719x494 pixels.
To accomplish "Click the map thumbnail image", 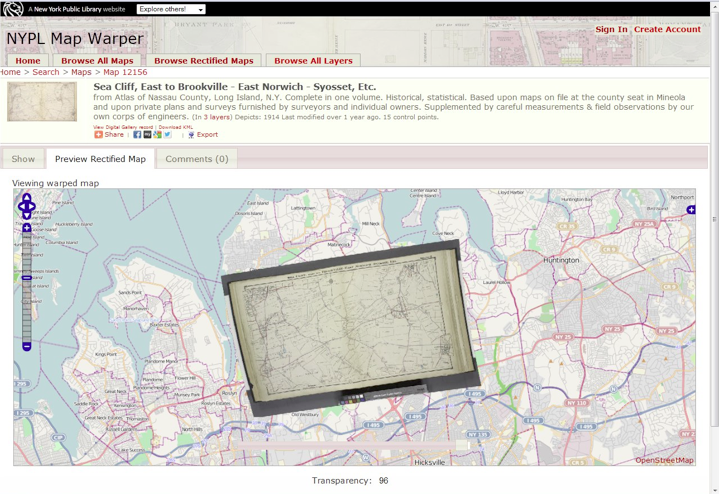I will coord(42,101).
